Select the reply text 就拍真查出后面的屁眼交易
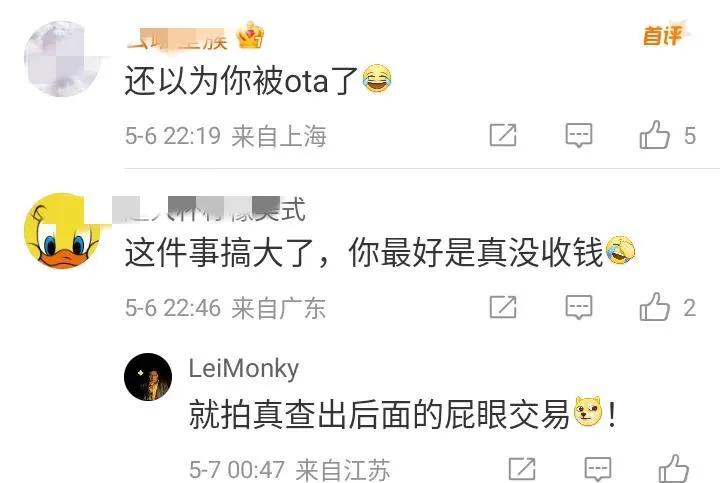The width and height of the screenshot is (720, 483). click(379, 414)
